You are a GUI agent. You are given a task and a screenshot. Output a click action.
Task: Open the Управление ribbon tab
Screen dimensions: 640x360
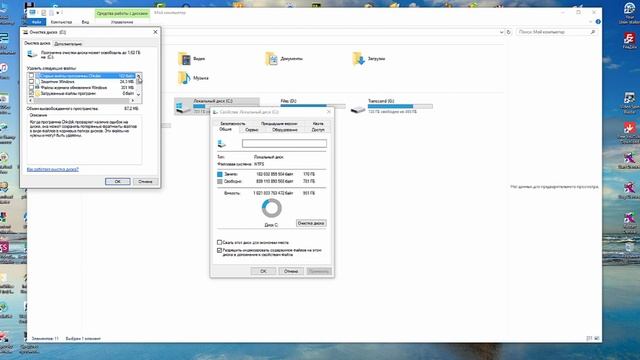(122, 22)
